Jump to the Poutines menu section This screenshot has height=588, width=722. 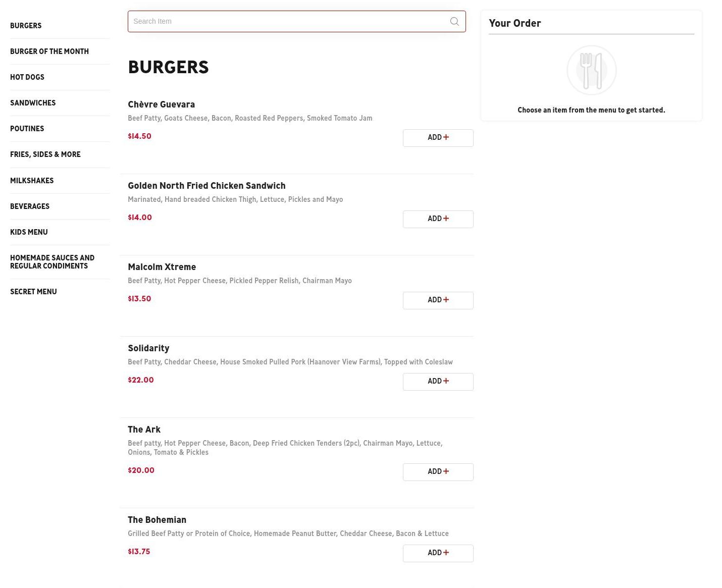tap(27, 129)
